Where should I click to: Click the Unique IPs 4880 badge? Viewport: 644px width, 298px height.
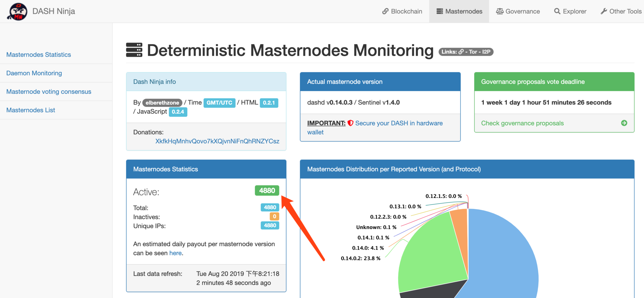pos(270,225)
